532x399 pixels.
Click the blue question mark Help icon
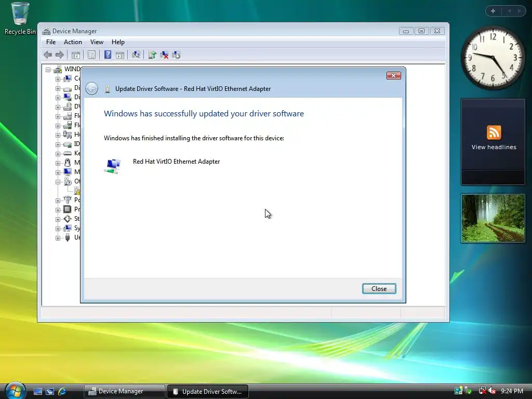coord(108,55)
